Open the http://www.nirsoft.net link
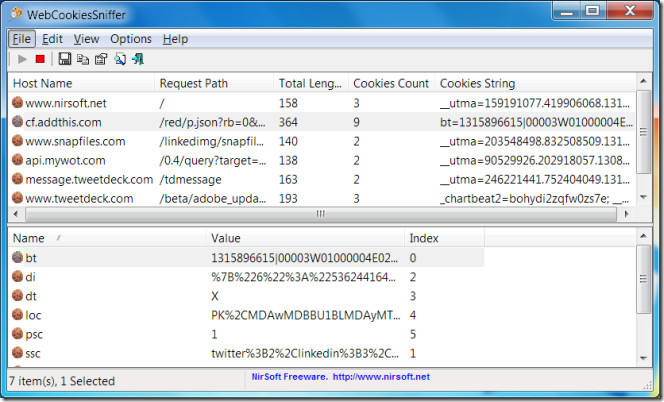Image resolution: width=664 pixels, height=402 pixels. 381,377
